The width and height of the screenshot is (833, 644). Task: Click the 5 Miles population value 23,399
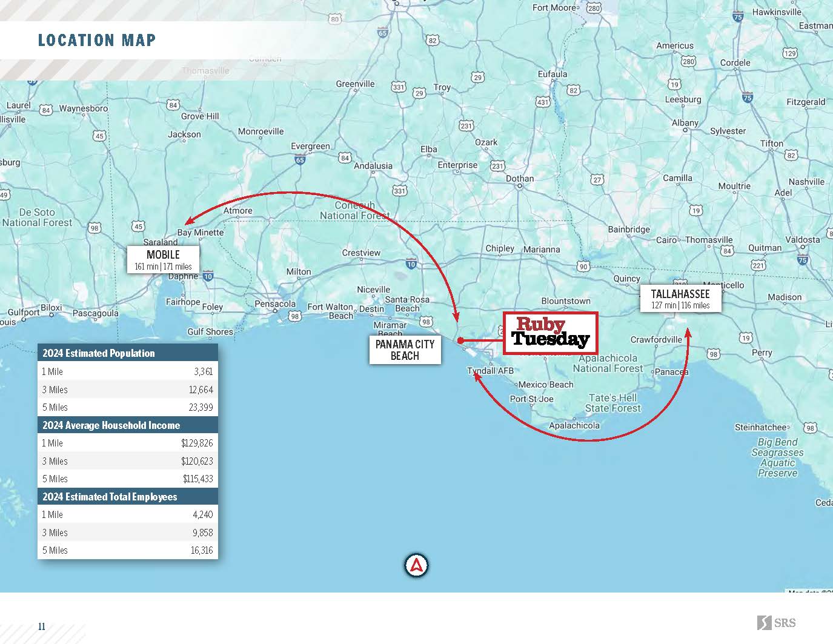point(201,407)
